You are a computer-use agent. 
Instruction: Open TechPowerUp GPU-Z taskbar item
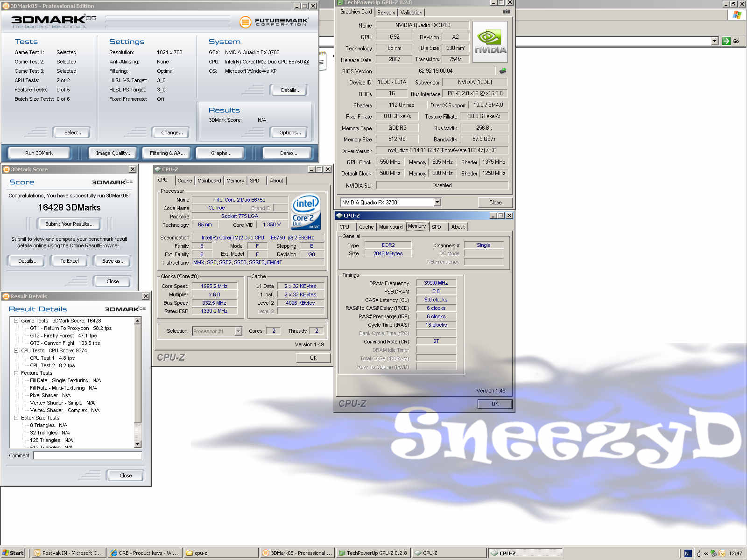[x=373, y=553]
